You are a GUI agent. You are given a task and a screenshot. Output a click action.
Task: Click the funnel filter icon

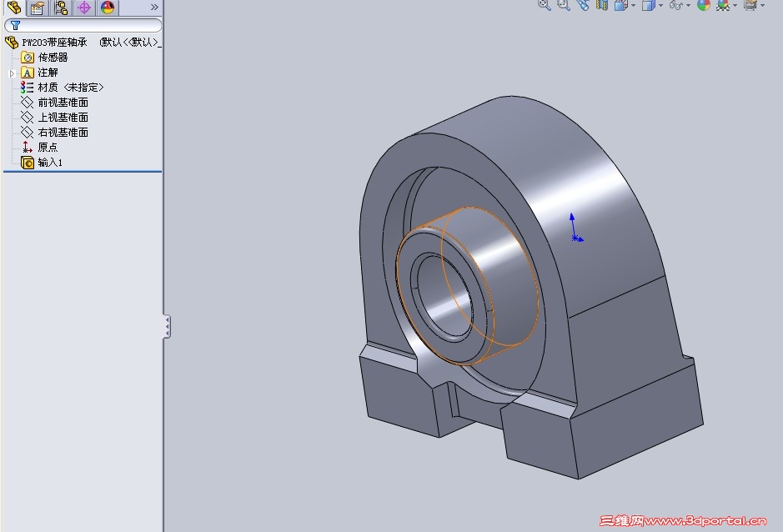[16, 25]
